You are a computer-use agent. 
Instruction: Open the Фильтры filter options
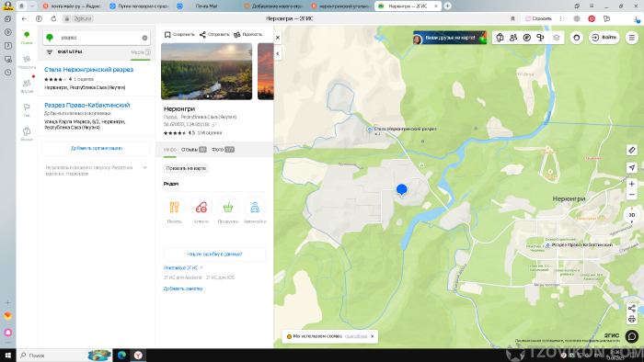click(64, 52)
